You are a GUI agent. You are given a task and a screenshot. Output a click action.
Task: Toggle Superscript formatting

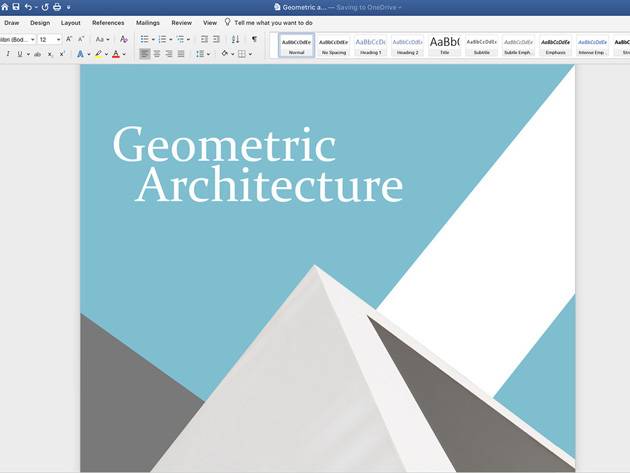(62, 54)
